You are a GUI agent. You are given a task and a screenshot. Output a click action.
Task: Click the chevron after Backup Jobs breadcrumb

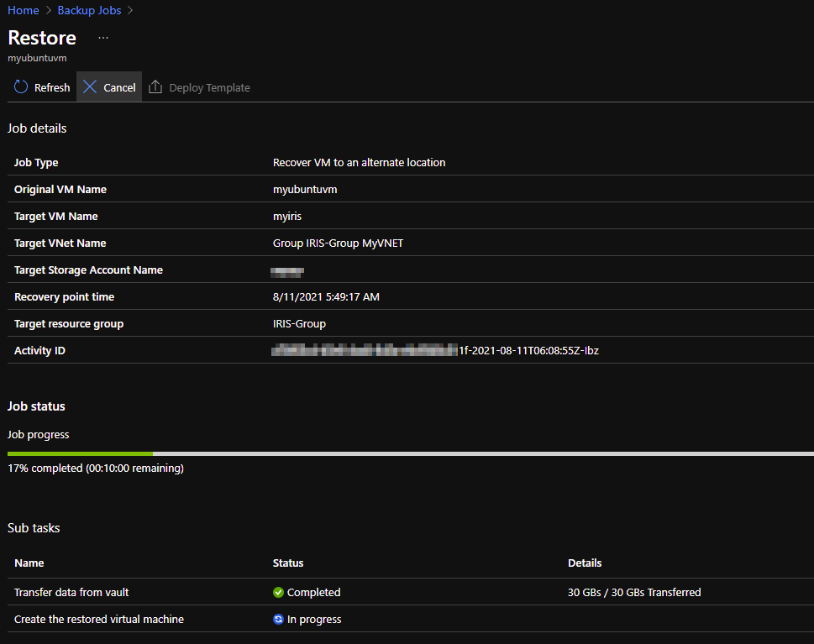click(129, 10)
